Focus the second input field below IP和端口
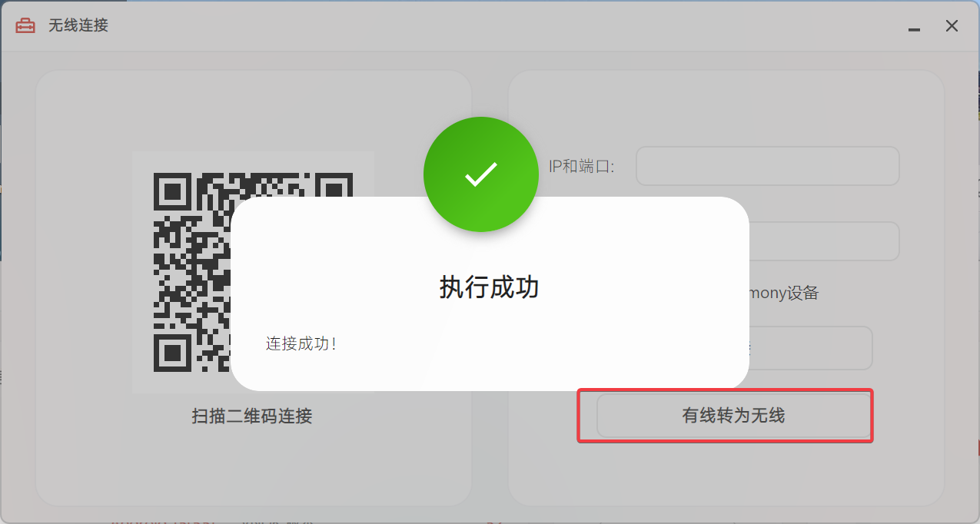980x524 pixels. click(823, 241)
